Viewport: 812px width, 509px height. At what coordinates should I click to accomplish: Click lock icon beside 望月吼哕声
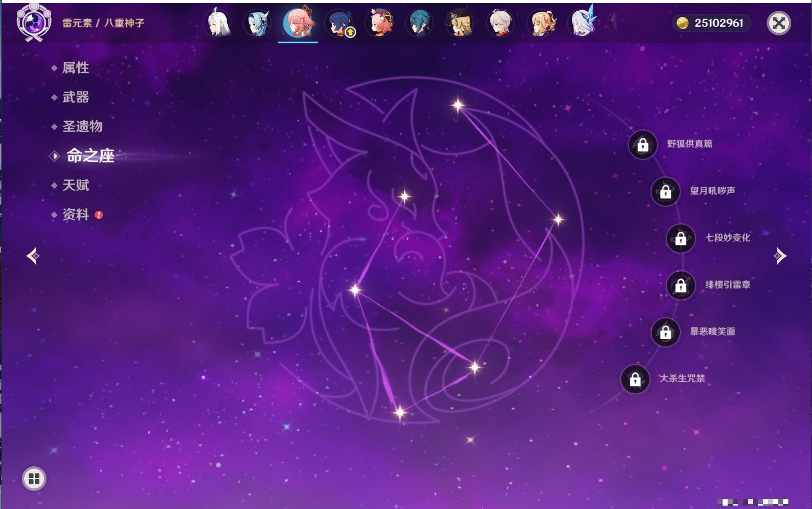(x=666, y=191)
